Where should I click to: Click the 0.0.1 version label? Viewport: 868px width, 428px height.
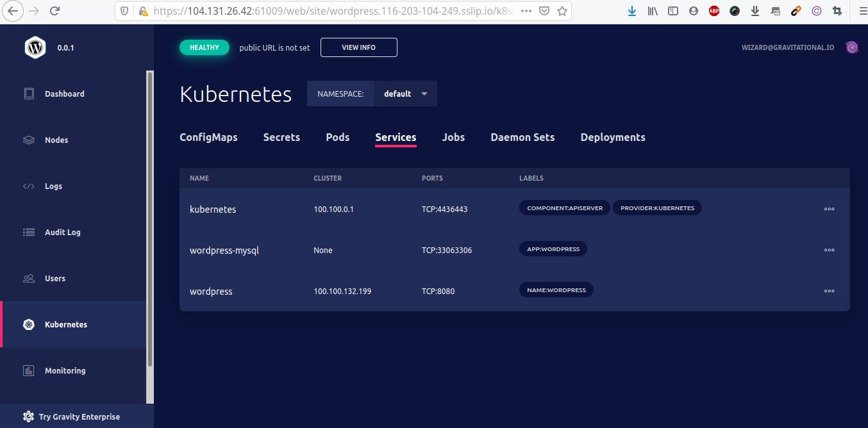pyautogui.click(x=65, y=47)
